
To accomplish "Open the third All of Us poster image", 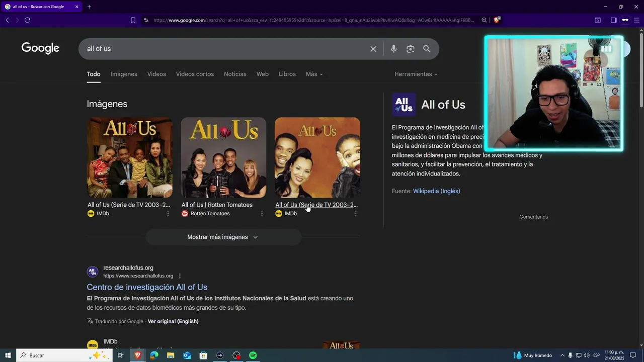I will pyautogui.click(x=317, y=158).
